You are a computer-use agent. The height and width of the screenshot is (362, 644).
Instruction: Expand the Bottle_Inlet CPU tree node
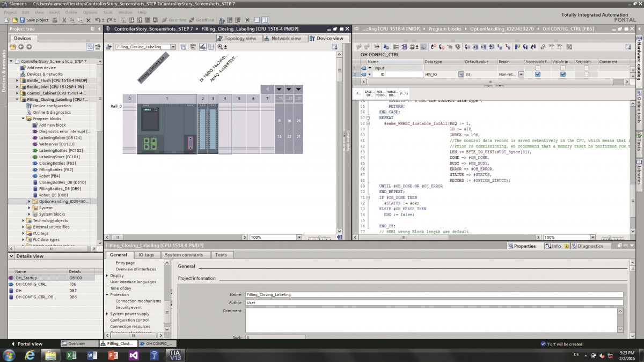(17, 87)
